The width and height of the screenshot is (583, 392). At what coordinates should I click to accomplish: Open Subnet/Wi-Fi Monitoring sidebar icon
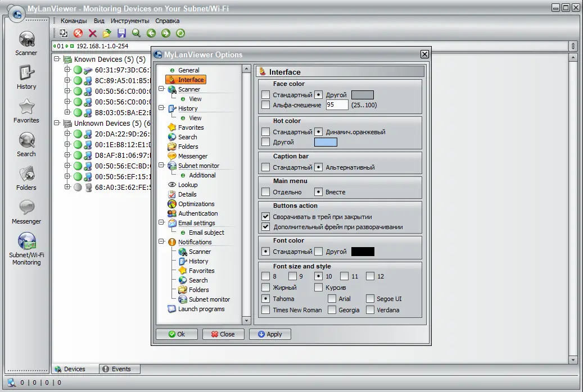click(26, 249)
